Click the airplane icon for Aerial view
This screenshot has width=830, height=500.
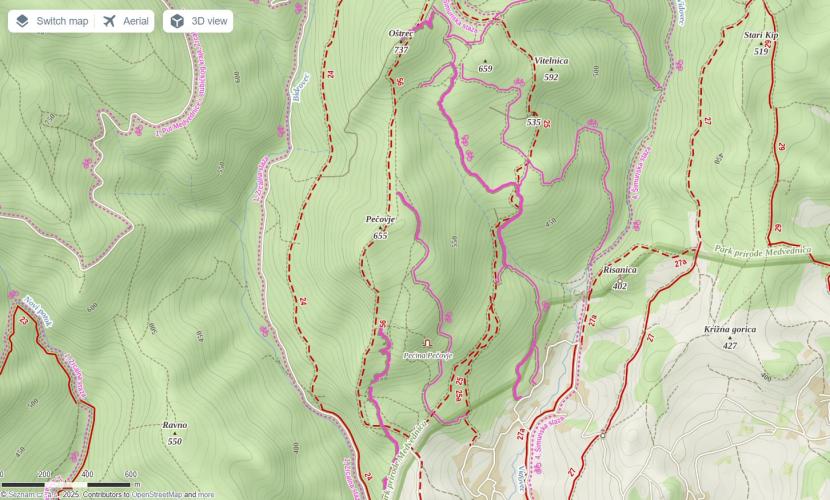[109, 21]
